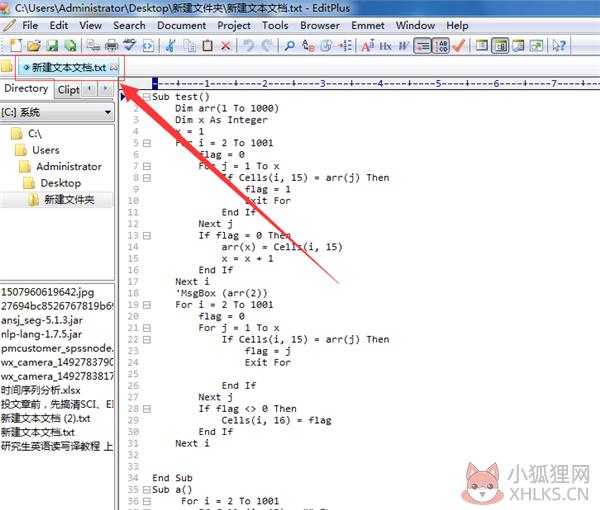This screenshot has width=600, height=510.
Task: Click the Copy icon in the toolbar
Action: coord(189,46)
